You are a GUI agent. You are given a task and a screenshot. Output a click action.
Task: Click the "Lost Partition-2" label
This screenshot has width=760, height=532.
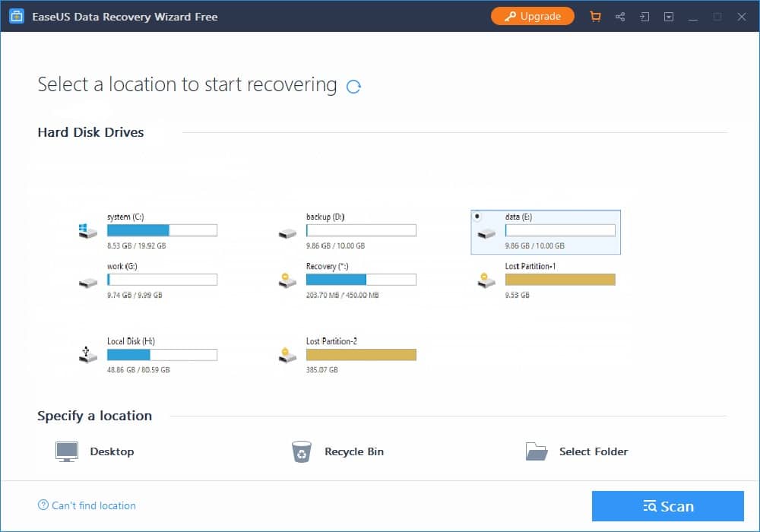pyautogui.click(x=331, y=341)
